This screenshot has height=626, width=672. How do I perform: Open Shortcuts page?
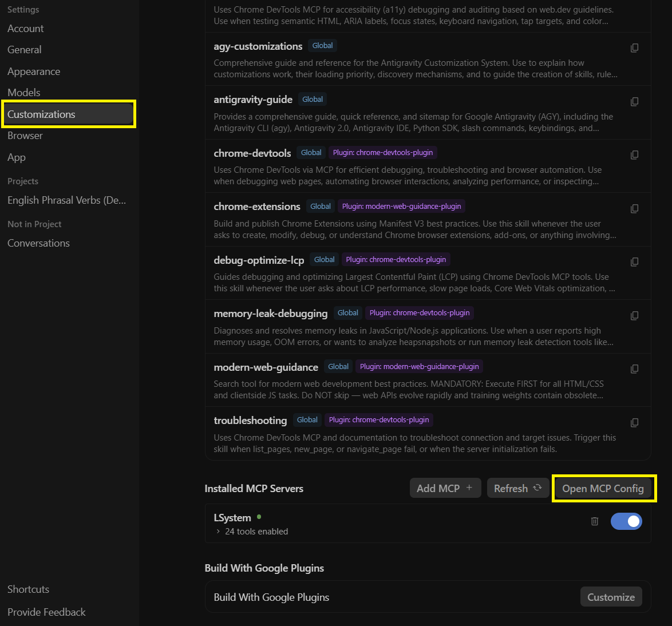click(x=28, y=589)
